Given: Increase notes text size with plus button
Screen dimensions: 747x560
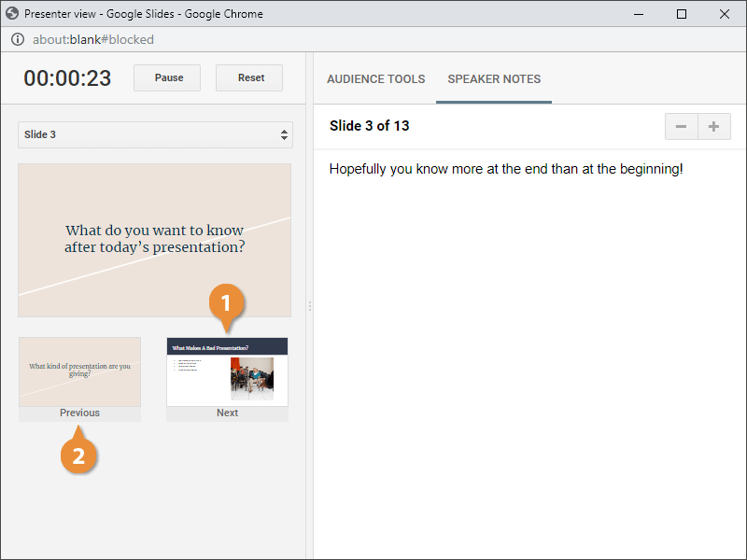Looking at the screenshot, I should (714, 127).
